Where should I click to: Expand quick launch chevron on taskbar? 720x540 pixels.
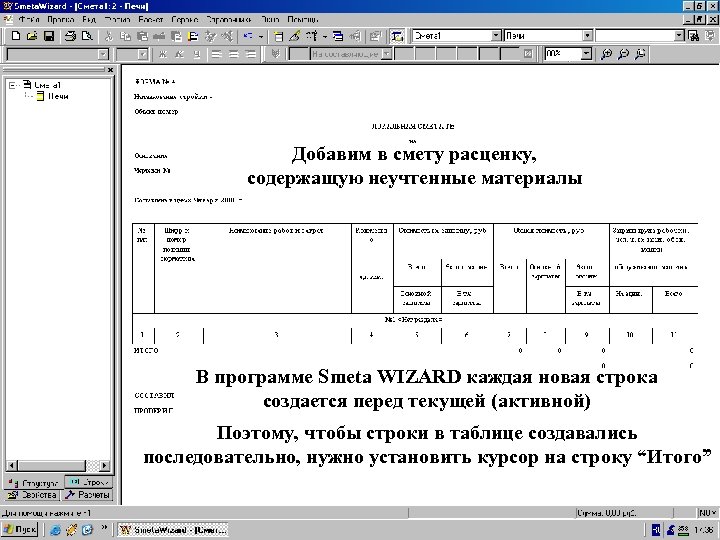[x=104, y=528]
